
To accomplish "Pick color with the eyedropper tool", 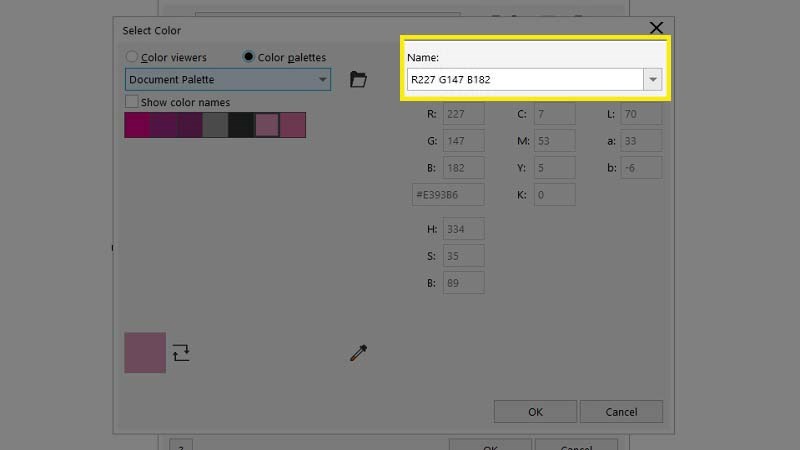I will tap(358, 353).
